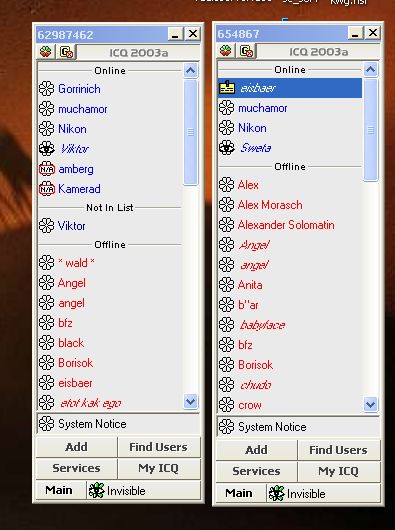Select capitalized Angel in the left window

pos(110,283)
